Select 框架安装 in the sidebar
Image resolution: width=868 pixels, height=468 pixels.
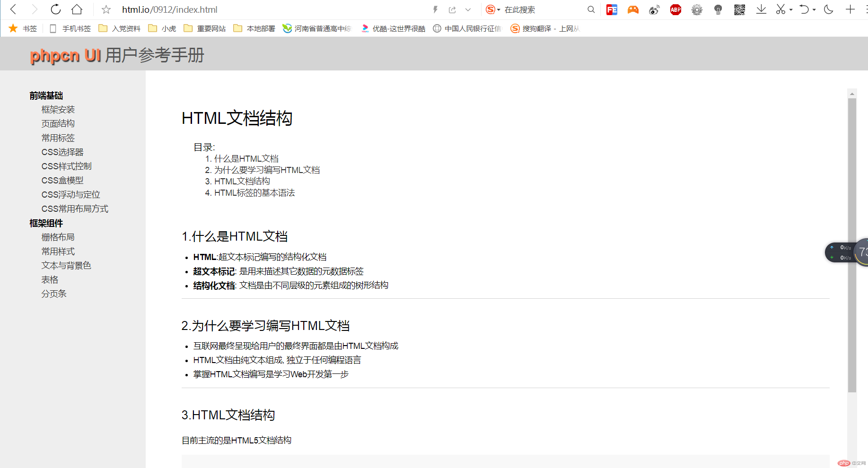coord(58,110)
